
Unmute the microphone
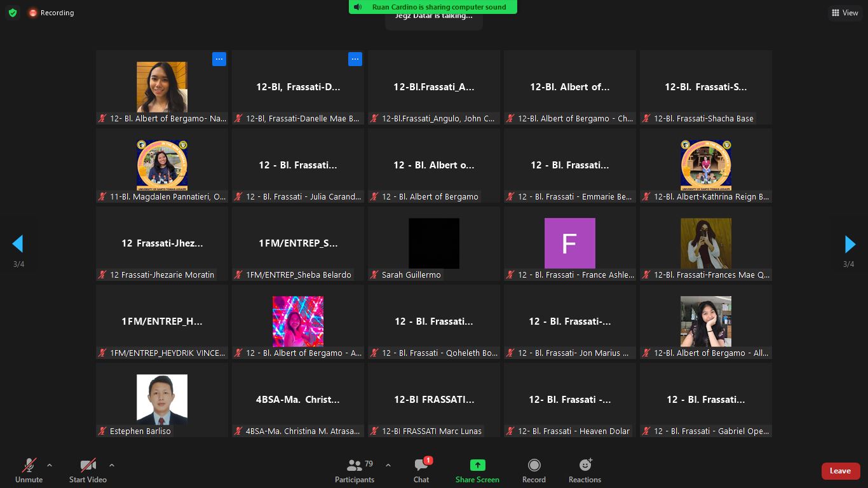(x=29, y=471)
